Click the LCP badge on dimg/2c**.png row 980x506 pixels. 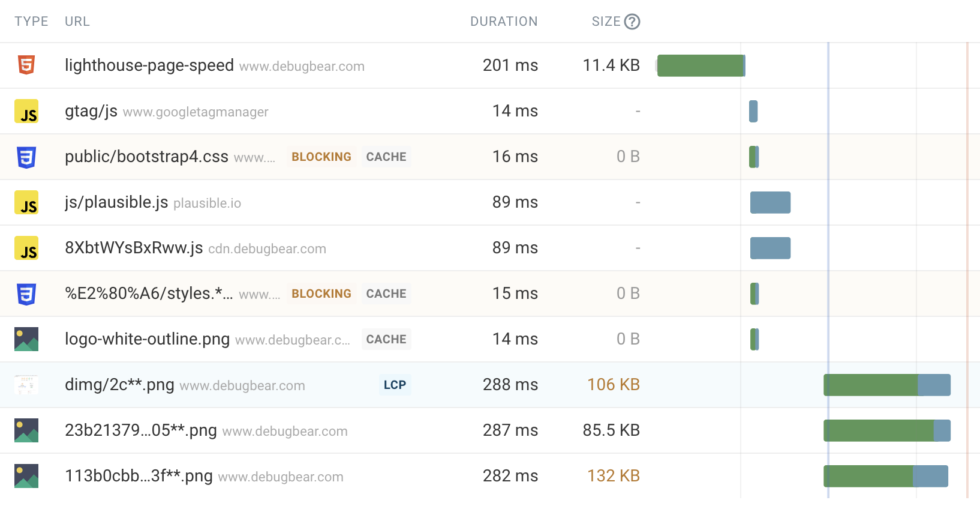point(394,385)
